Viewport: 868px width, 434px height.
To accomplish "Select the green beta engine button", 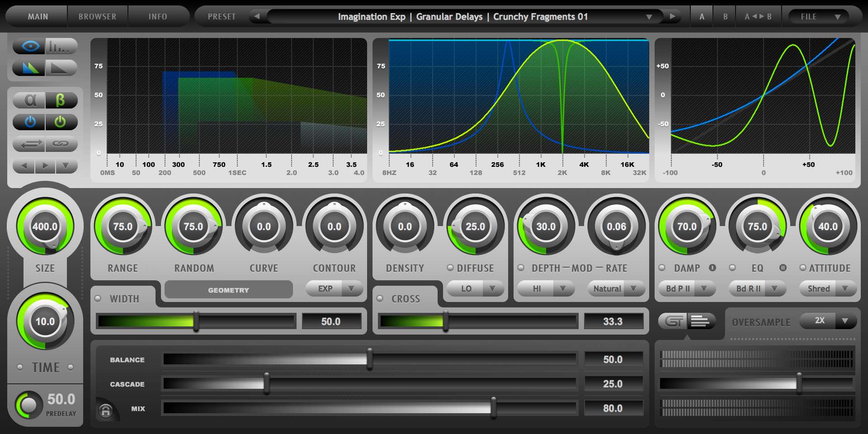I will click(61, 100).
